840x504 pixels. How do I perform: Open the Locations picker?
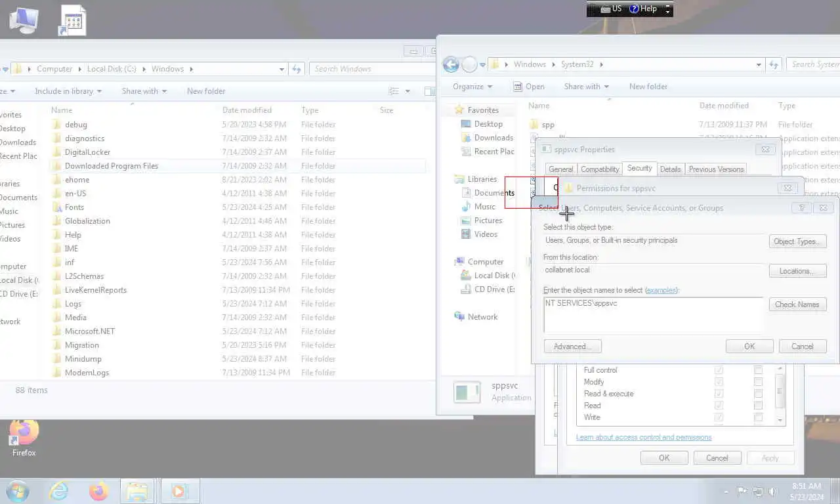pyautogui.click(x=797, y=271)
